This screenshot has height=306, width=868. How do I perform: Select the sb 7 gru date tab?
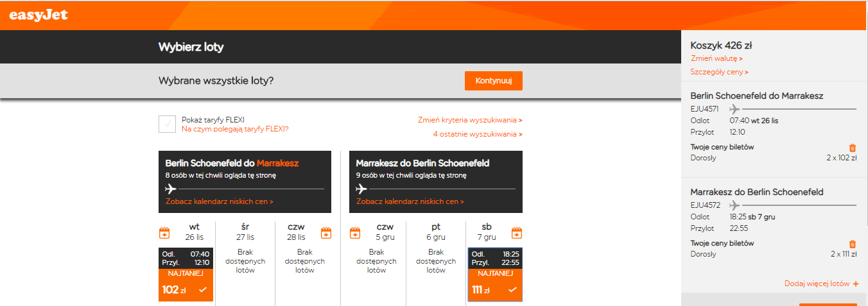(x=487, y=232)
